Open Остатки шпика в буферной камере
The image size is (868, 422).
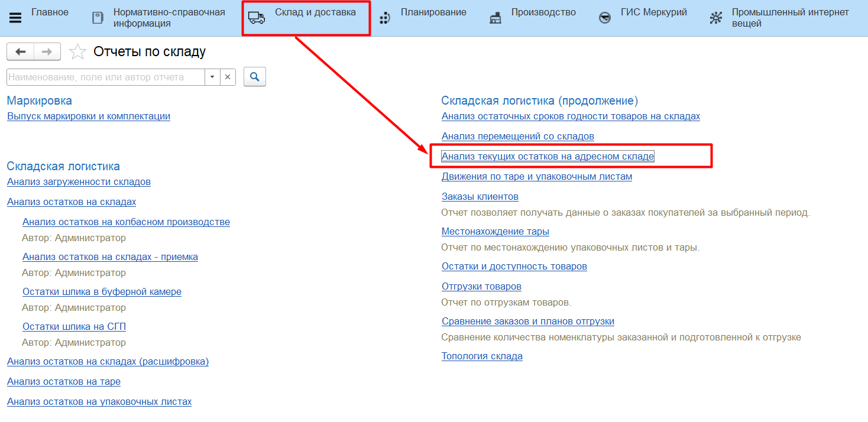point(102,292)
